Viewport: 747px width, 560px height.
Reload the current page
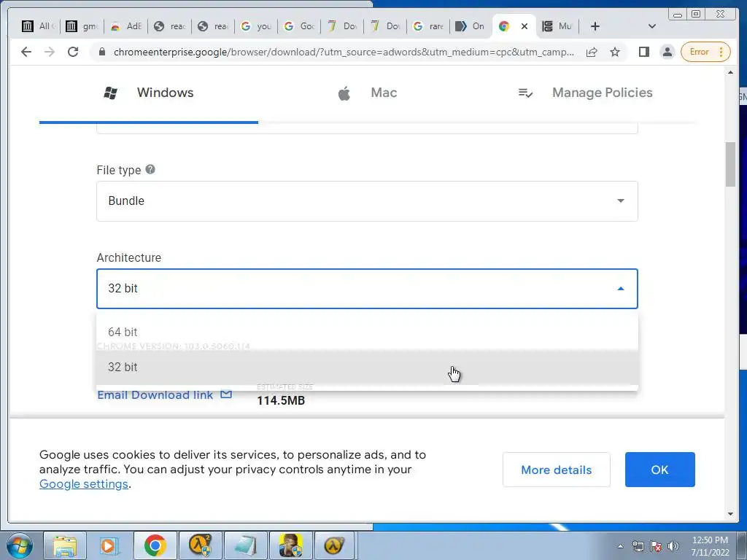click(73, 52)
